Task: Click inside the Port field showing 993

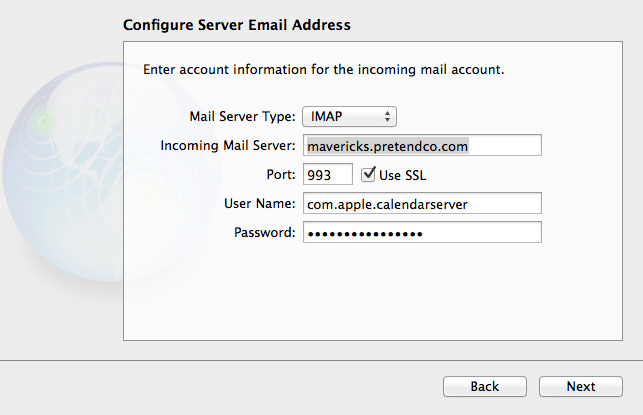Action: tap(328, 174)
